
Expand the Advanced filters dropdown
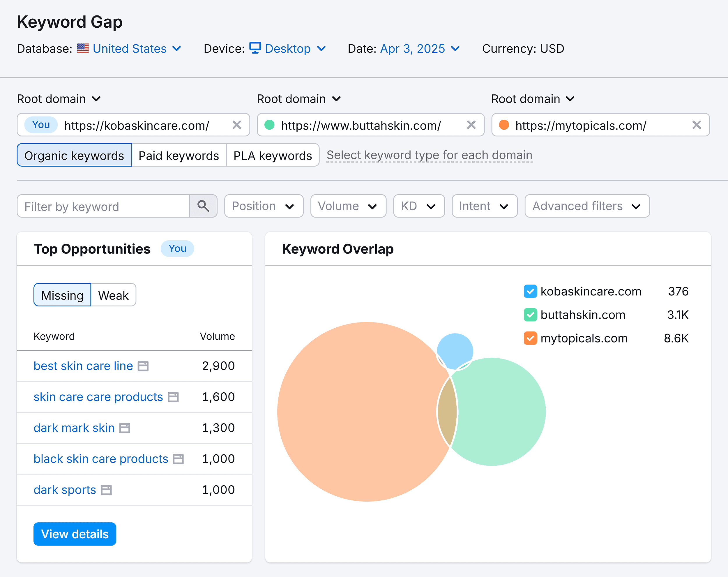pyautogui.click(x=587, y=206)
